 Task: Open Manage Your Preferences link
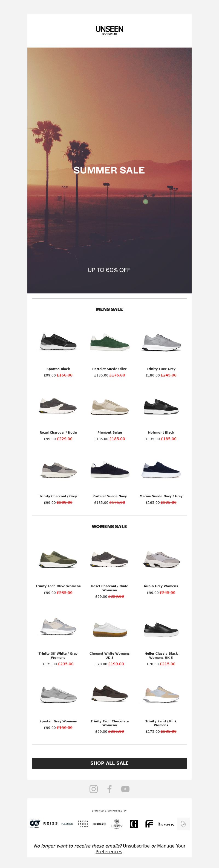(140, 848)
